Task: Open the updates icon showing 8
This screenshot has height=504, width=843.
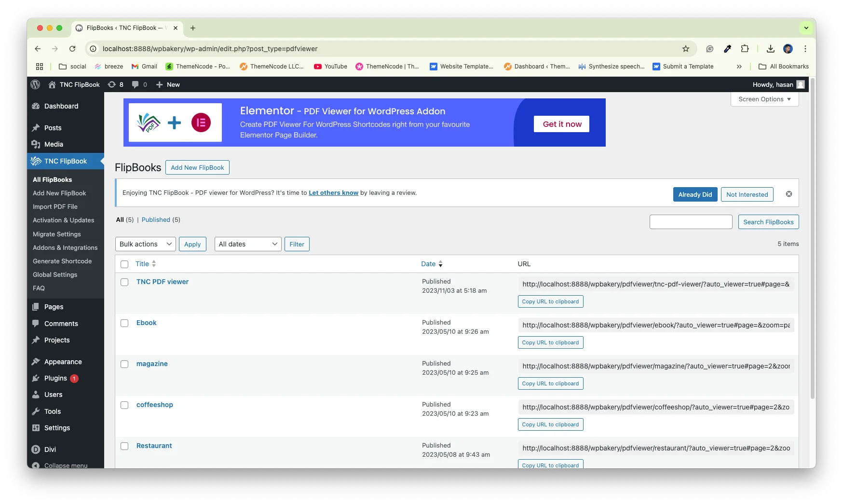Action: point(115,84)
